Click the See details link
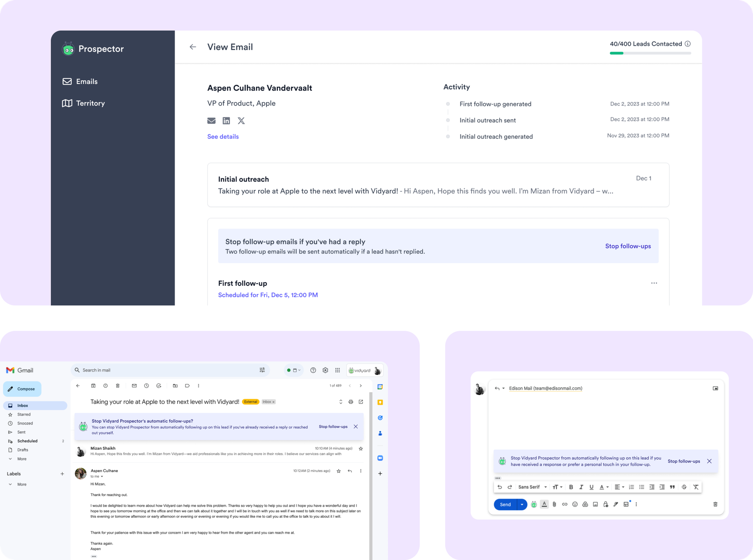Viewport: 753px width, 560px height. coord(223,137)
